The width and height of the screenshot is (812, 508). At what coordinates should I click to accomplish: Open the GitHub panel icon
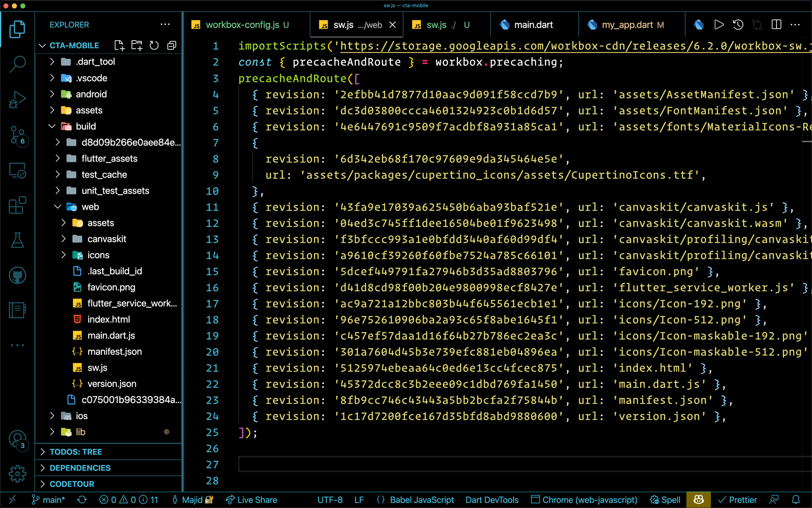[17, 275]
